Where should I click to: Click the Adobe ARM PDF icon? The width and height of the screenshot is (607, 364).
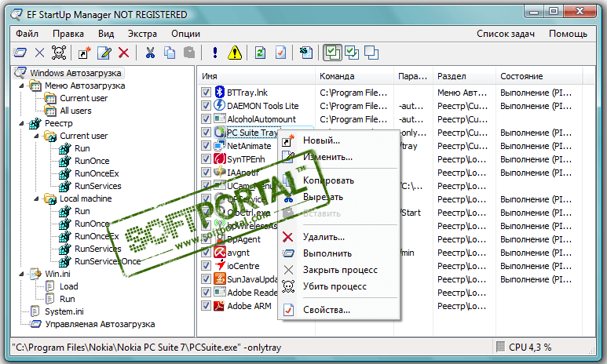[220, 306]
